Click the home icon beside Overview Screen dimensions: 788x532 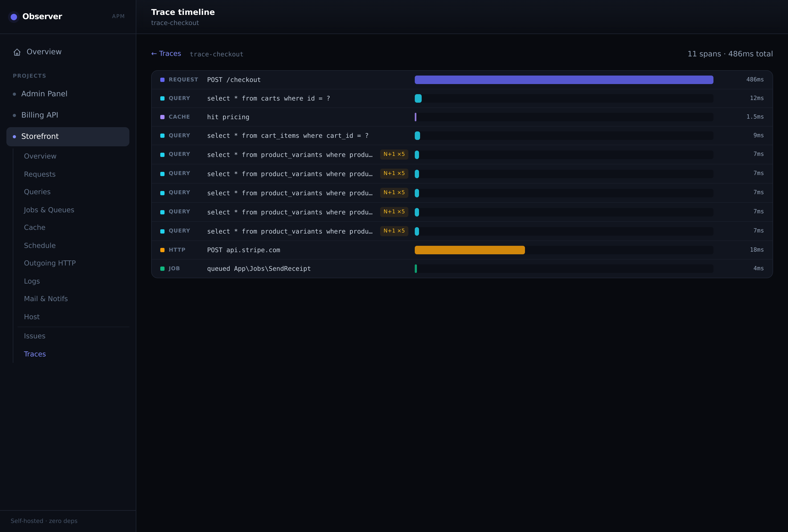click(17, 52)
